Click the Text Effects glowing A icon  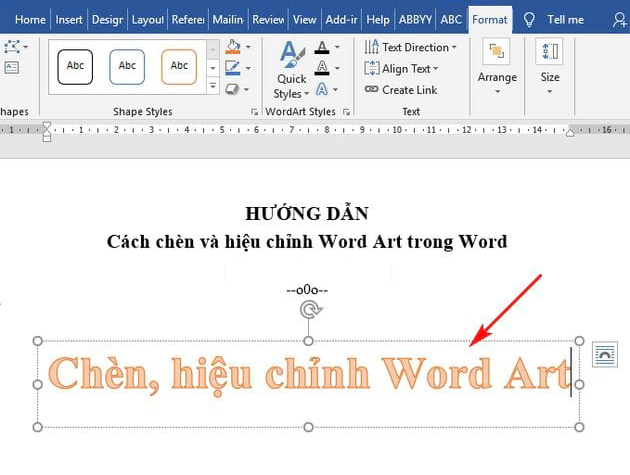tap(321, 89)
